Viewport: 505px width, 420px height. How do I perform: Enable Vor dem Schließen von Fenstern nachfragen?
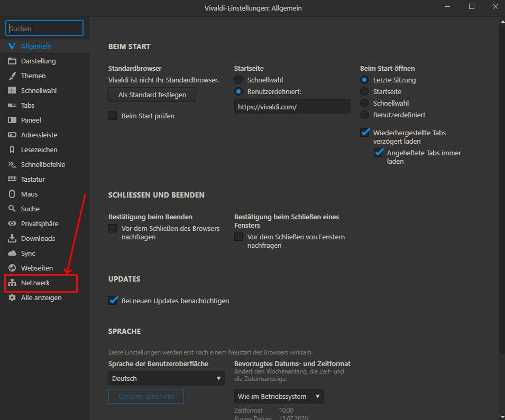coord(238,237)
